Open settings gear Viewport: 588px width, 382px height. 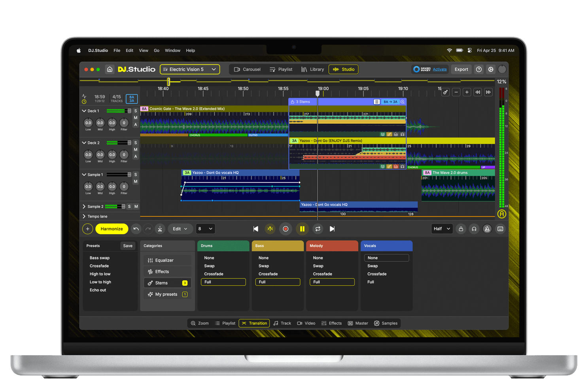[x=491, y=69]
